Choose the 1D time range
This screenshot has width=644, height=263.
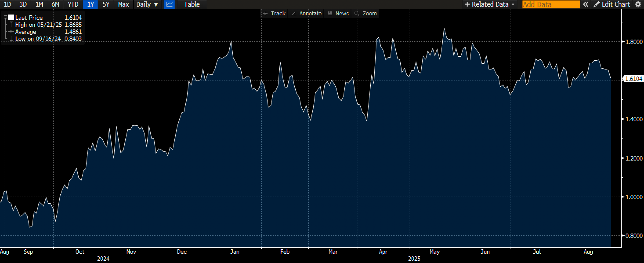coord(7,4)
